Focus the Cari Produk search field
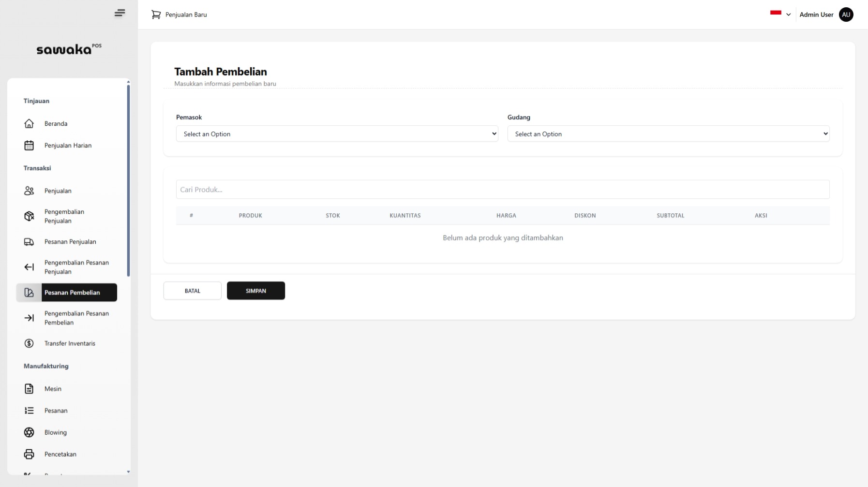The width and height of the screenshot is (868, 487). (502, 190)
